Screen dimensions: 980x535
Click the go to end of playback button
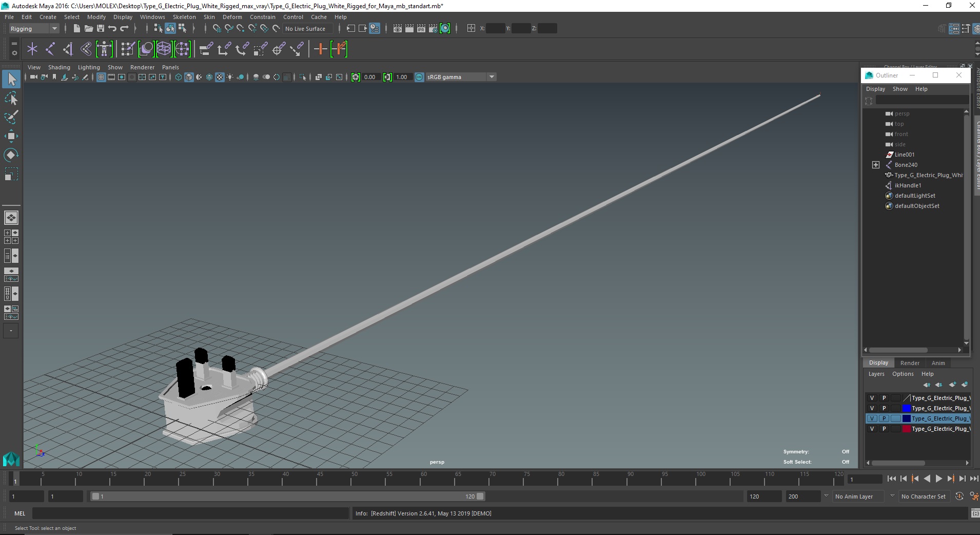(974, 479)
